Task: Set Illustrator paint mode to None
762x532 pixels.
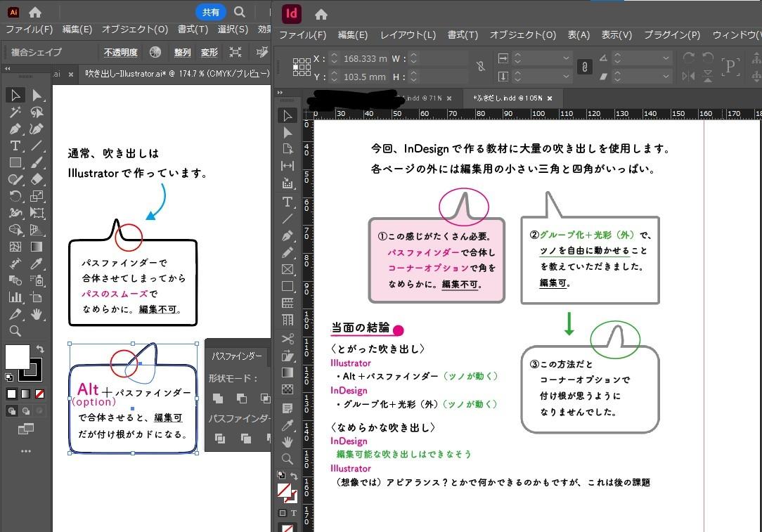Action: click(40, 394)
